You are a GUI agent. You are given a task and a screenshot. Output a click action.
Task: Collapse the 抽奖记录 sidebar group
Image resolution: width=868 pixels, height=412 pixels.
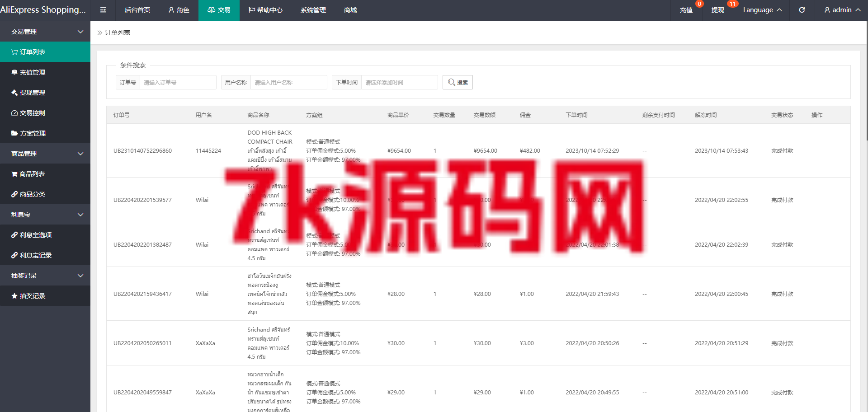[x=45, y=276]
